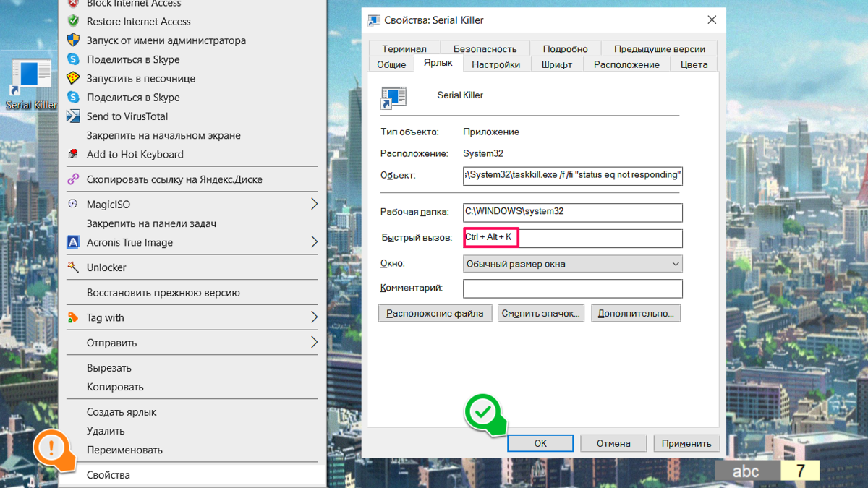Switch to the Настройки tab
Image resolution: width=868 pixels, height=488 pixels.
click(x=495, y=64)
